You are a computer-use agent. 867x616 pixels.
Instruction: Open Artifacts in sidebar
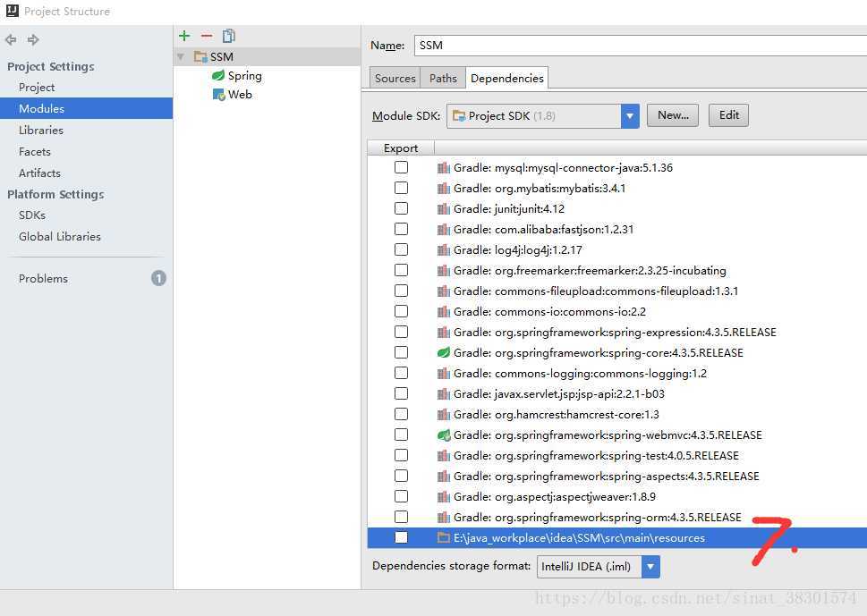pos(39,173)
